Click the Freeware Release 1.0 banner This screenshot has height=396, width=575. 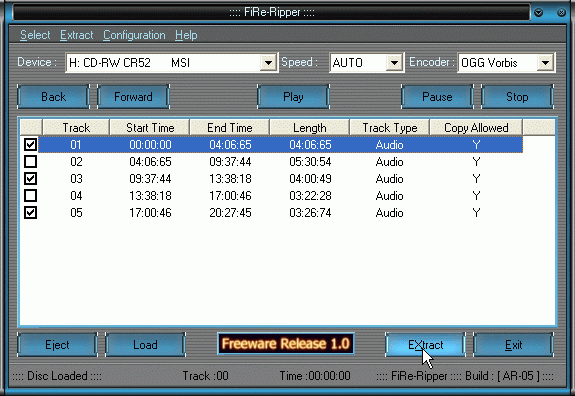pos(286,344)
